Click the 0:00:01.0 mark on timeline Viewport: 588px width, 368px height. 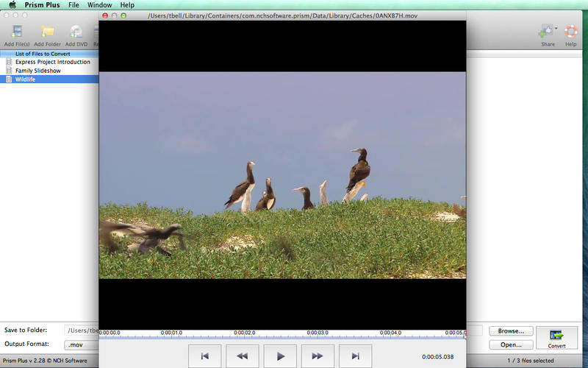pyautogui.click(x=171, y=333)
